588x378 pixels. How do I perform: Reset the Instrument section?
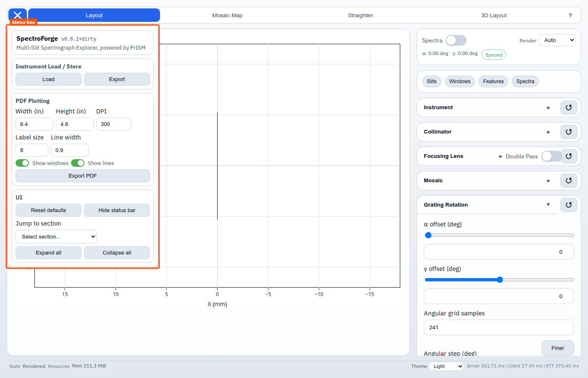click(x=569, y=108)
